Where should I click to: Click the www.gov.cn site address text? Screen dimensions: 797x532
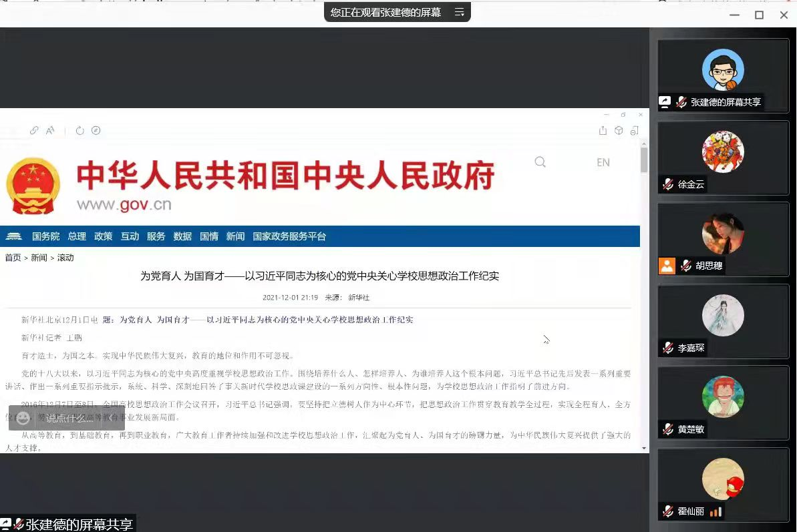tap(124, 204)
